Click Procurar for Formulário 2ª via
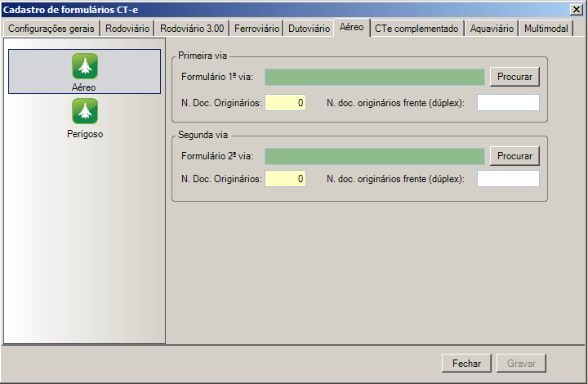Viewport: 588px width, 384px height. coord(514,156)
